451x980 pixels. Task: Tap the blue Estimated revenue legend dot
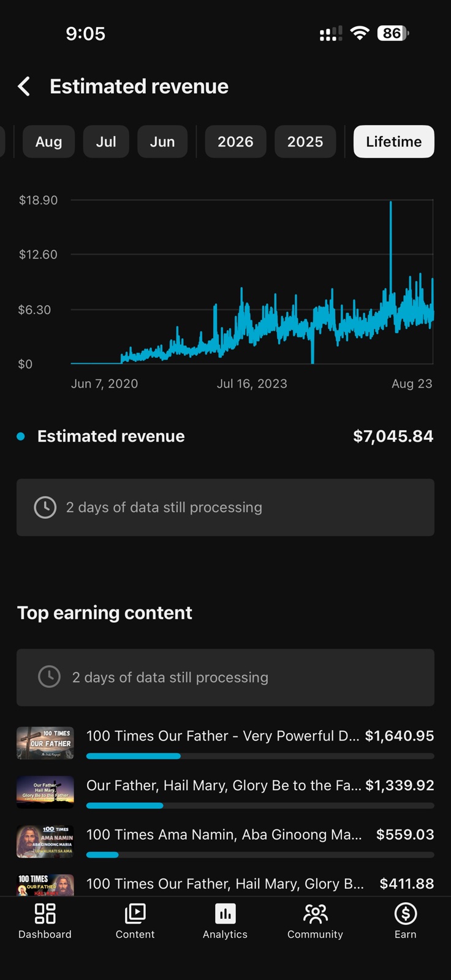[21, 436]
